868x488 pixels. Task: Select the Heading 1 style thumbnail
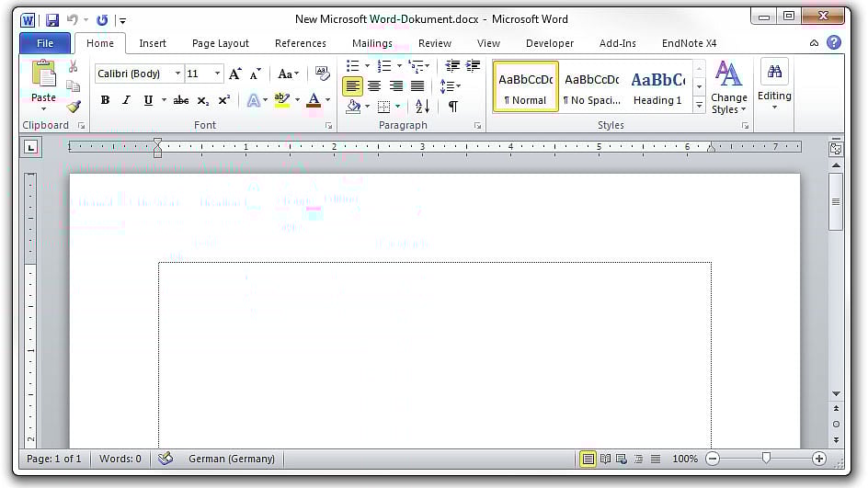657,86
